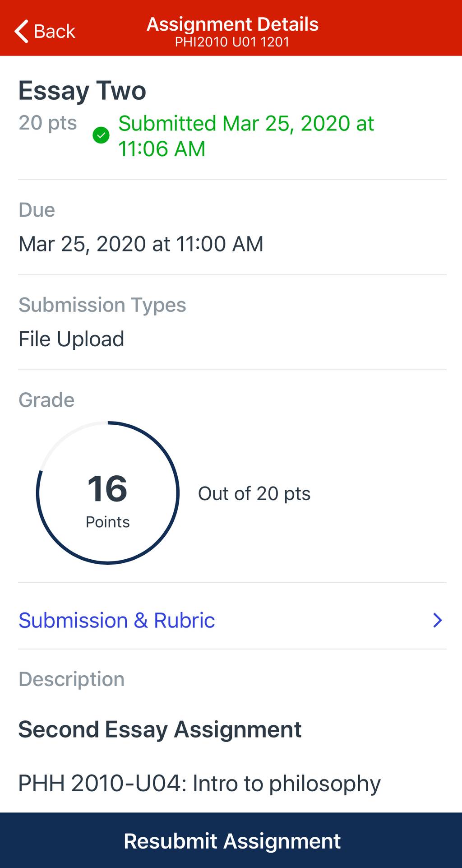Screen dimensions: 462x868
Task: Tap the Description section label
Action: click(x=71, y=679)
